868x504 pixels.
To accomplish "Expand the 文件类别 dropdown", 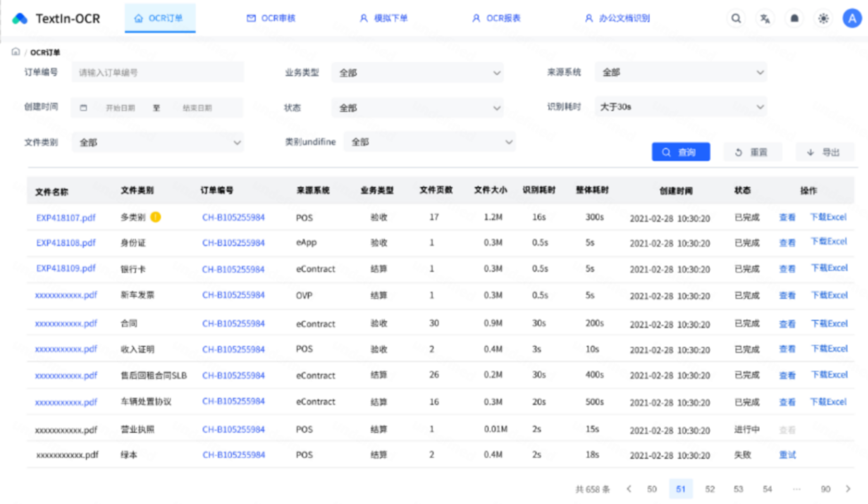I will (x=158, y=142).
